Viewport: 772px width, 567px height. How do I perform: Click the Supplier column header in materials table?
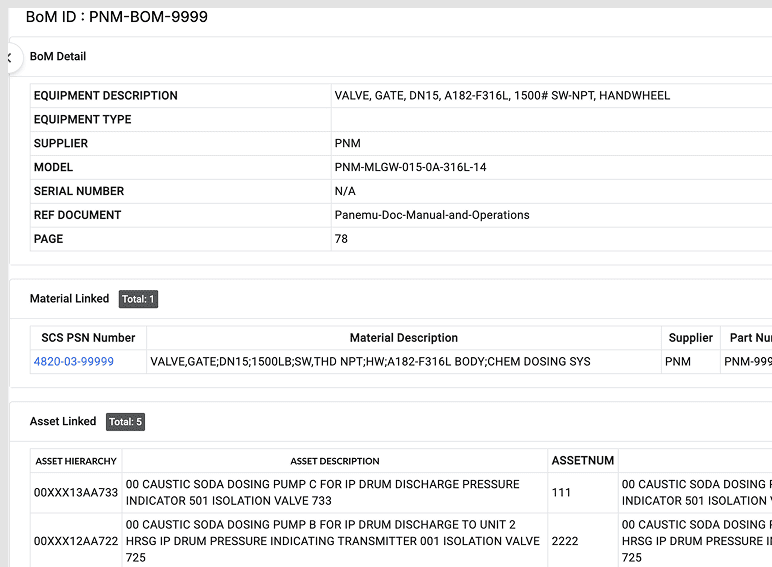[x=690, y=338]
